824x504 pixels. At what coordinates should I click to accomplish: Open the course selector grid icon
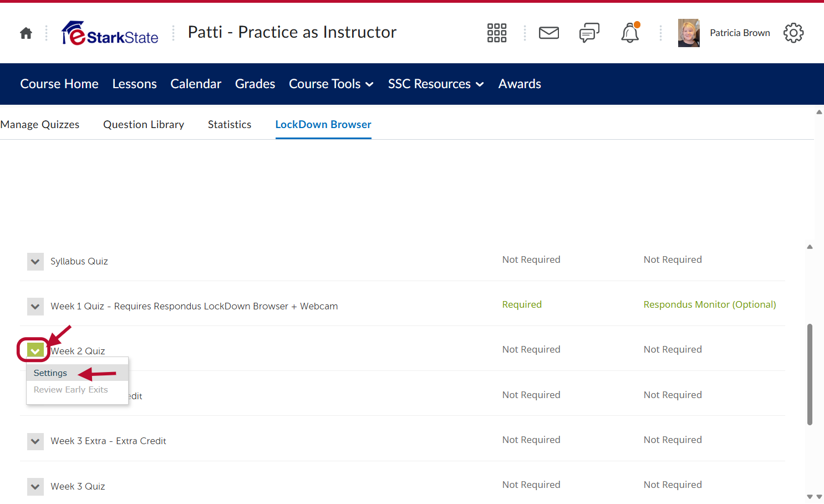click(x=497, y=33)
